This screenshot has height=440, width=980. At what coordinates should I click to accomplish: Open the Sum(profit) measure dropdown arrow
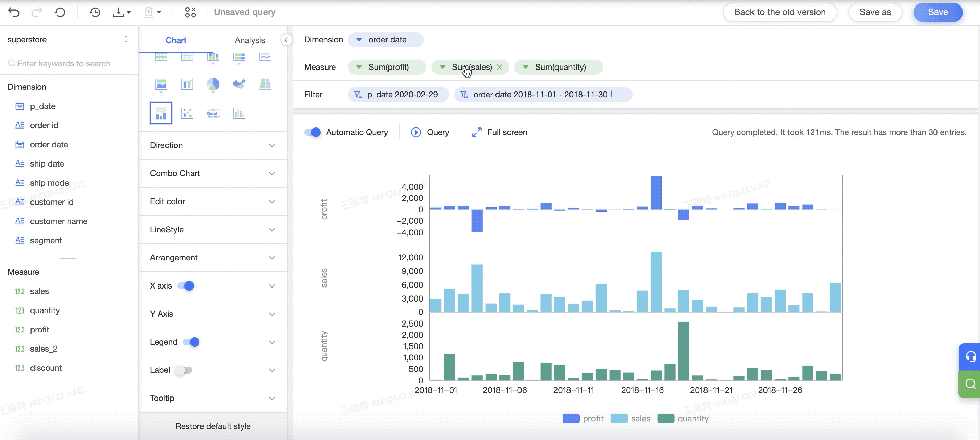click(359, 67)
